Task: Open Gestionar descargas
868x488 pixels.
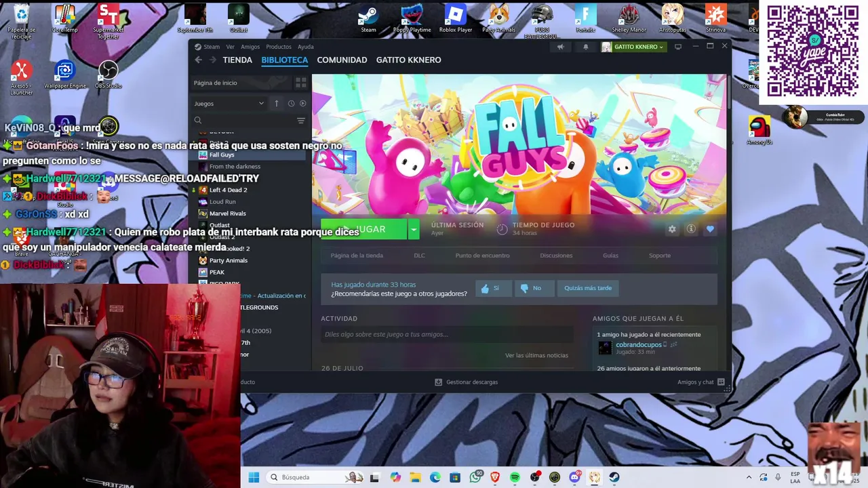Action: (467, 382)
